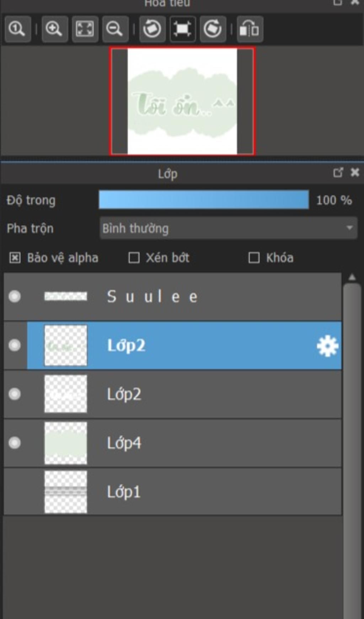Select the Lớp1 layer
This screenshot has width=364, height=619.
tap(173, 492)
